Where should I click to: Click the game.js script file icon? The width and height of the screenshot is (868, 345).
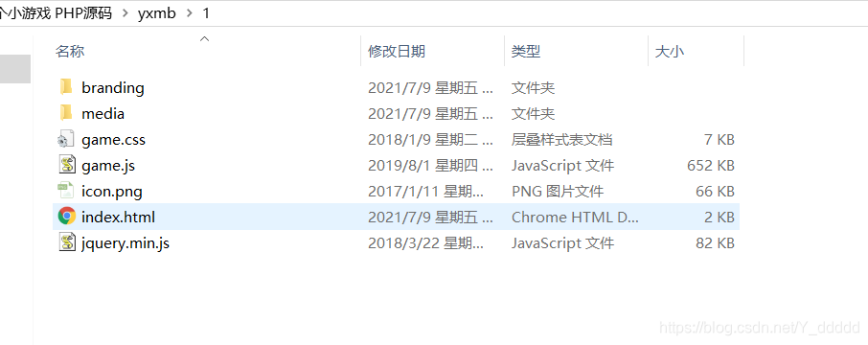(x=66, y=165)
